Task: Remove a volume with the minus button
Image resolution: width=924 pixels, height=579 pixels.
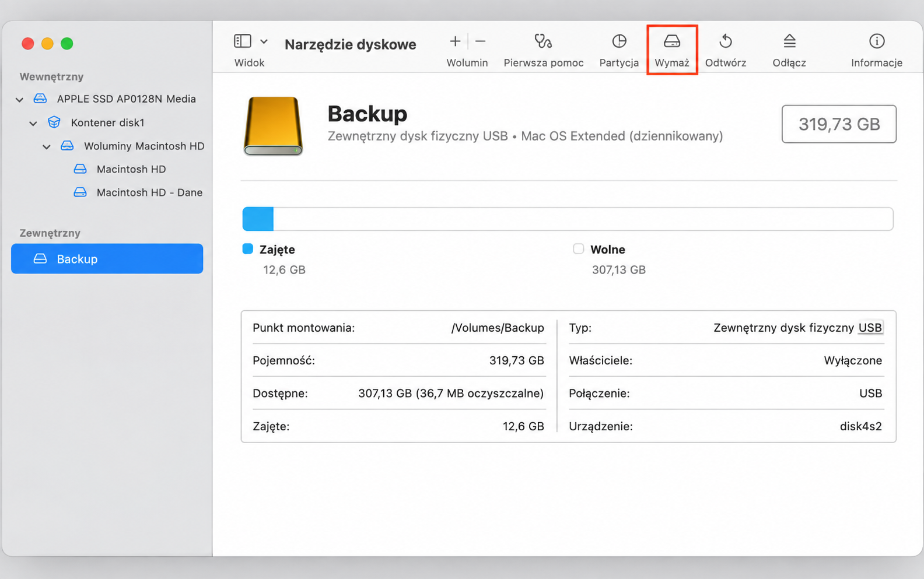Action: pos(480,41)
